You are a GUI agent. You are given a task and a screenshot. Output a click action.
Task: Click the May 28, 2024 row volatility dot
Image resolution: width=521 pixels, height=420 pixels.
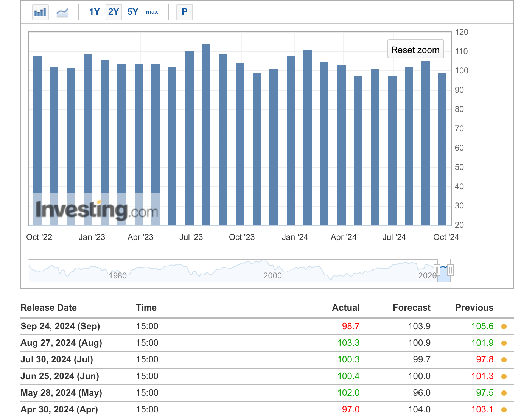(504, 393)
